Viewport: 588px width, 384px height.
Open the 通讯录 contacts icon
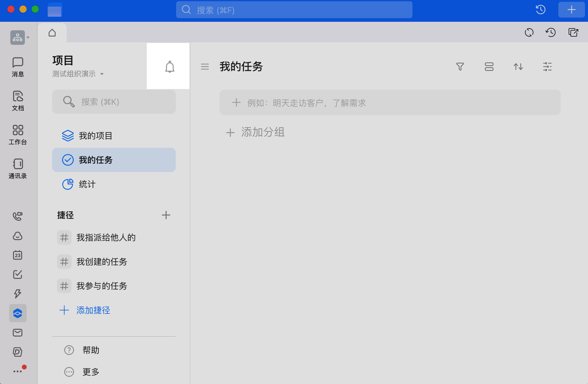tap(18, 169)
